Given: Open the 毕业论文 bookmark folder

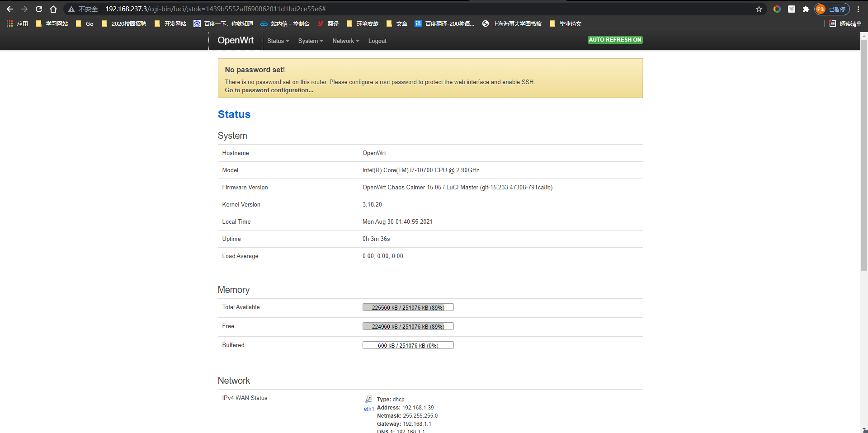Looking at the screenshot, I should click(x=566, y=24).
